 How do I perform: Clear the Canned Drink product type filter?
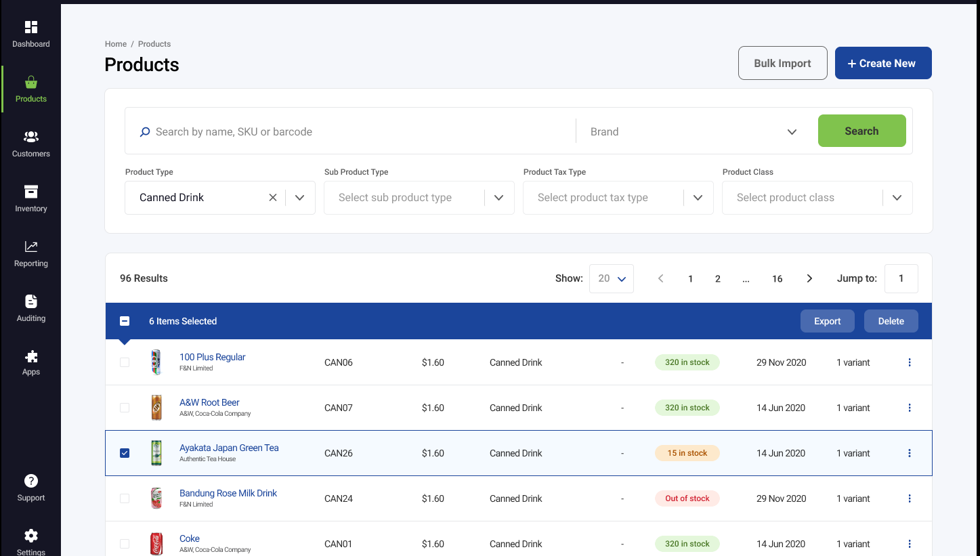pyautogui.click(x=273, y=198)
